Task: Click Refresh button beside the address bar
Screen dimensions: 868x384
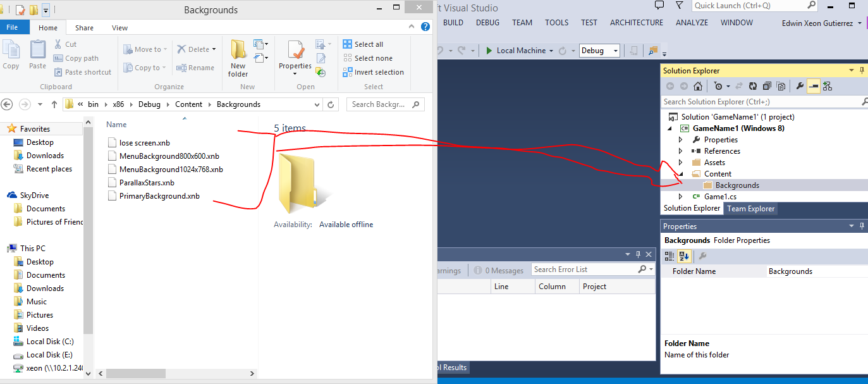Action: pos(331,104)
